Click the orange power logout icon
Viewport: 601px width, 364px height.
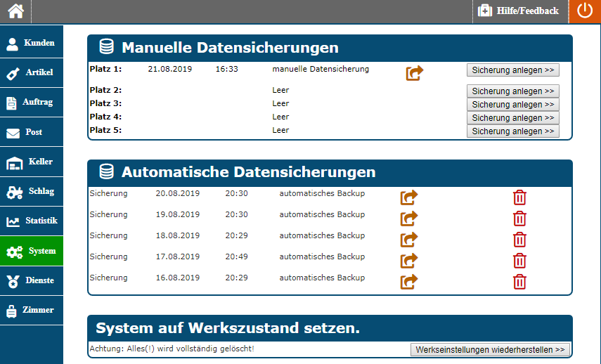click(x=585, y=11)
